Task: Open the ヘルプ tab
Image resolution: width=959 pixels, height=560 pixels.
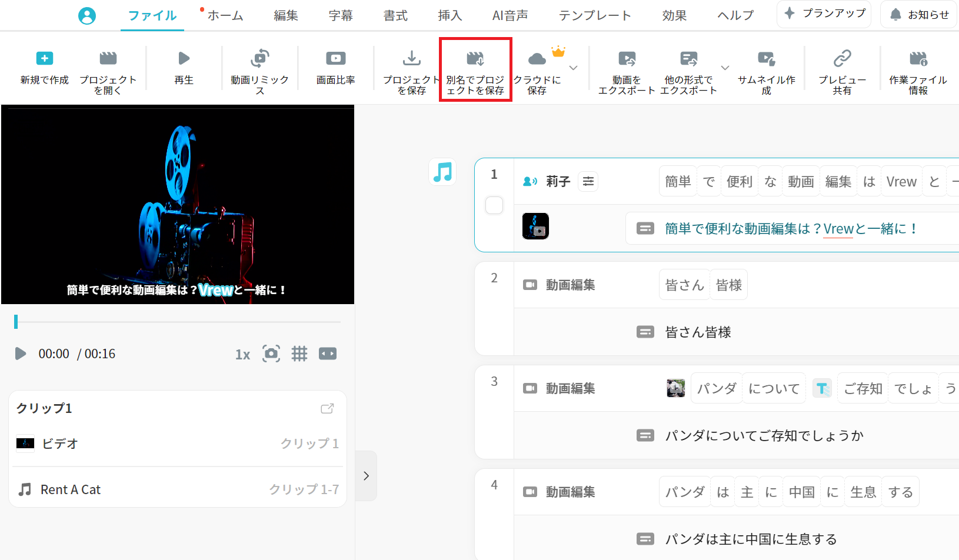Action: pyautogui.click(x=735, y=16)
